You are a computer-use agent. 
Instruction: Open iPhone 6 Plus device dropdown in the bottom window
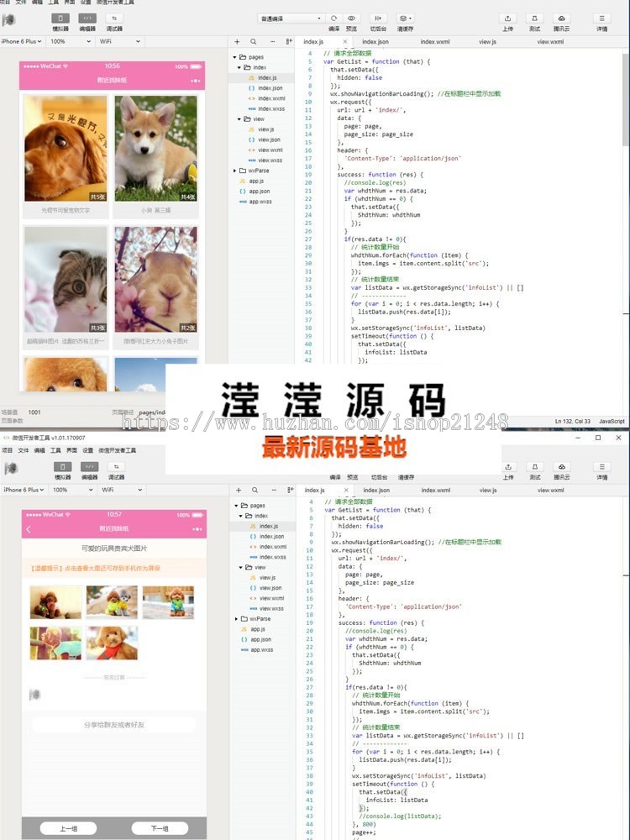(24, 490)
